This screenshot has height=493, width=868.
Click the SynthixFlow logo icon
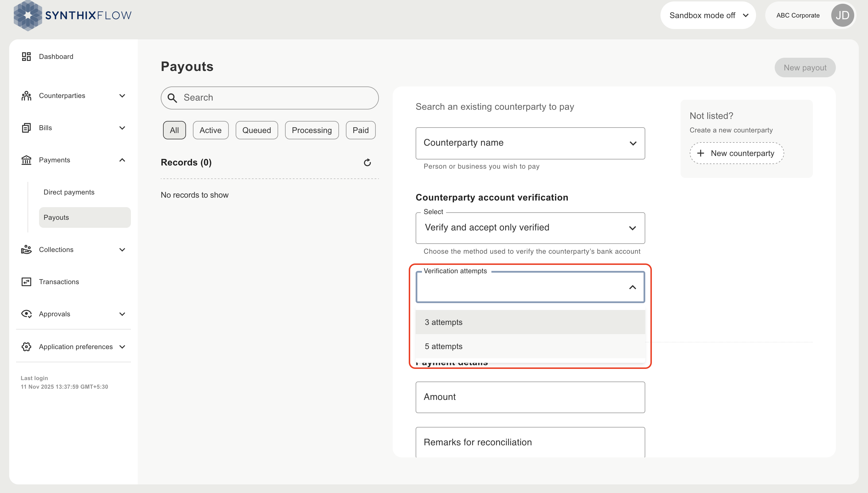pos(28,15)
